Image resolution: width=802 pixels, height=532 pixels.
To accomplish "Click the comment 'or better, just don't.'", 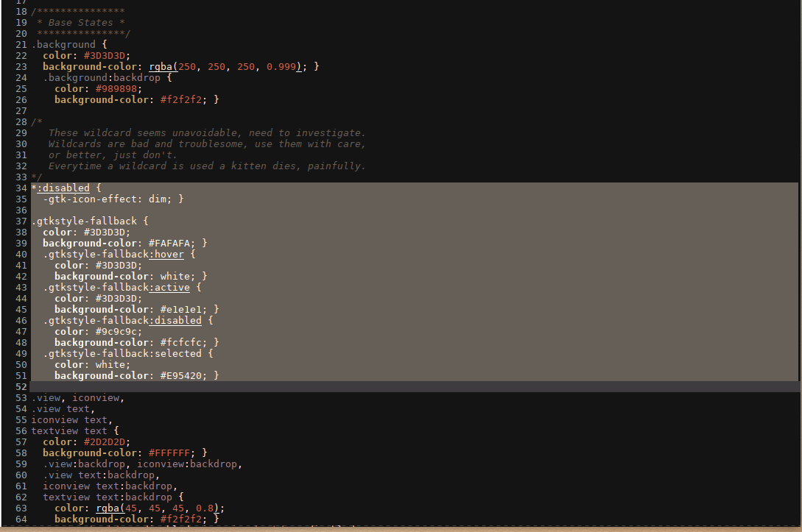I will click(113, 155).
